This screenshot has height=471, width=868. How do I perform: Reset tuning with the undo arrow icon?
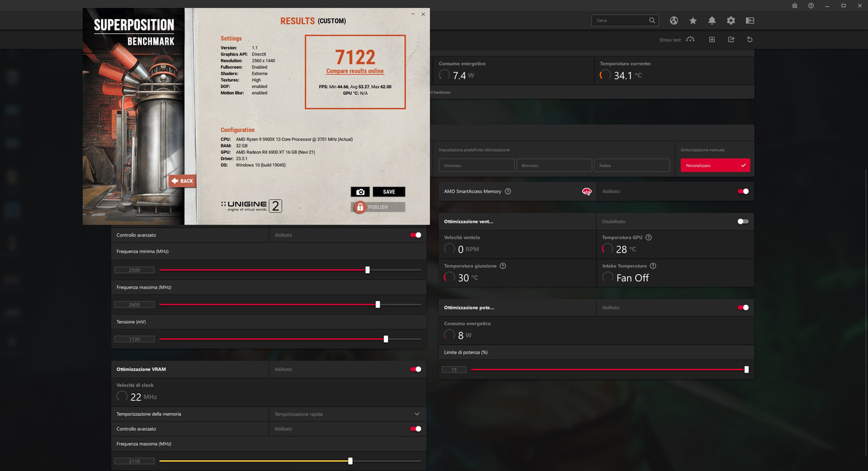(749, 39)
